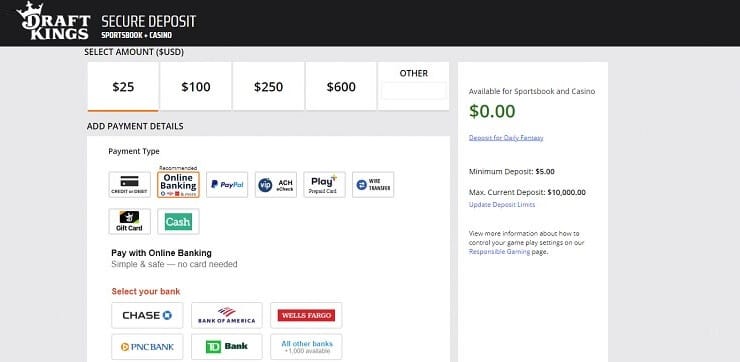Choose the Online Banking payment option
The image size is (740, 362).
[178, 185]
